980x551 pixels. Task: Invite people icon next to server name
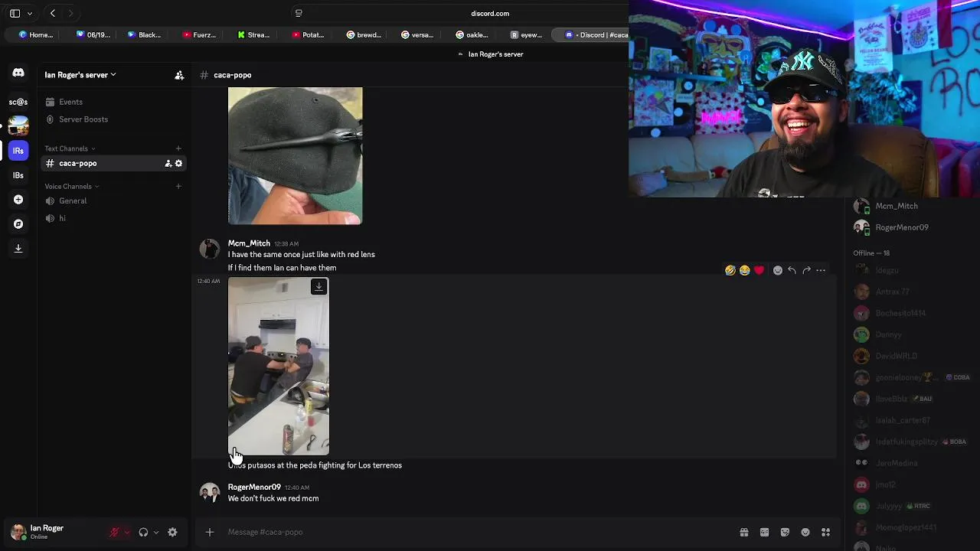point(179,75)
